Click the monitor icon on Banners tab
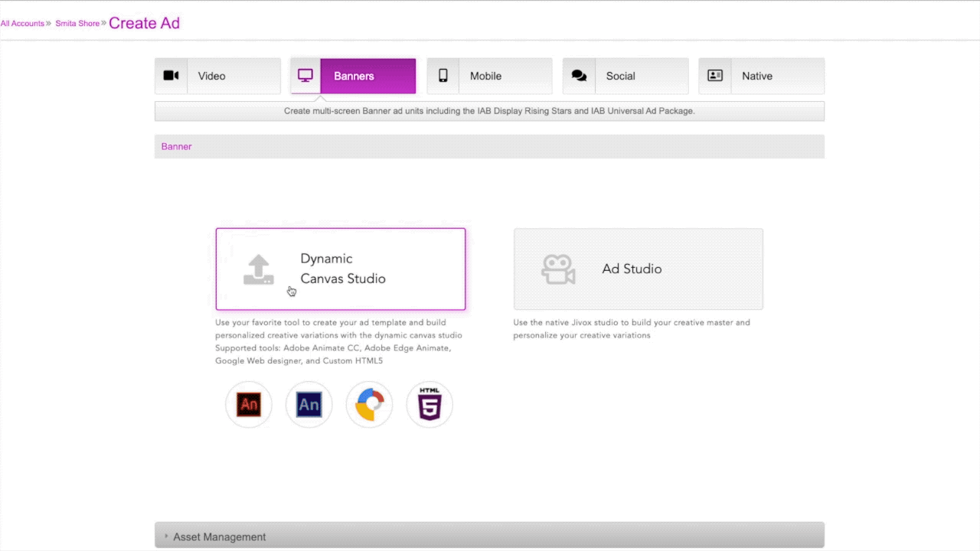The height and width of the screenshot is (551, 980). pyautogui.click(x=305, y=76)
